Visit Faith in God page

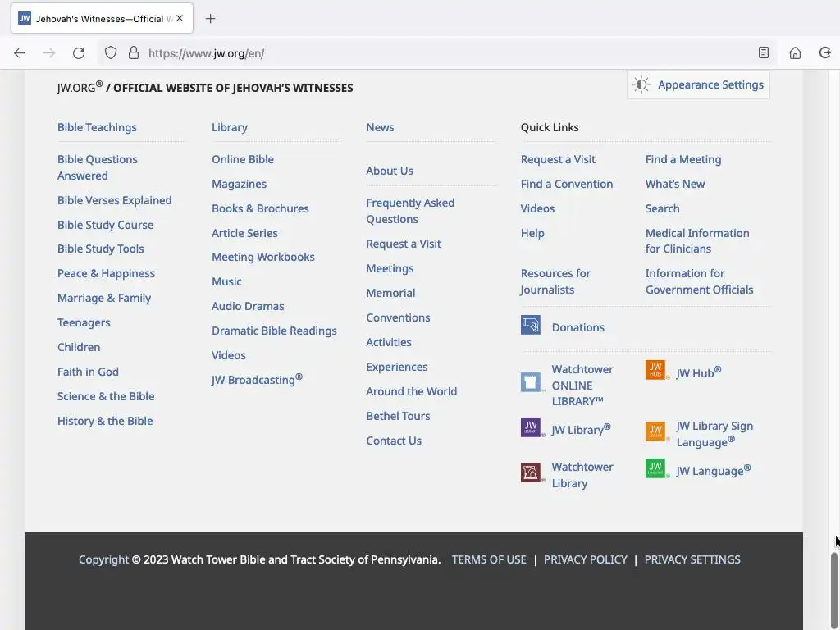(x=88, y=372)
